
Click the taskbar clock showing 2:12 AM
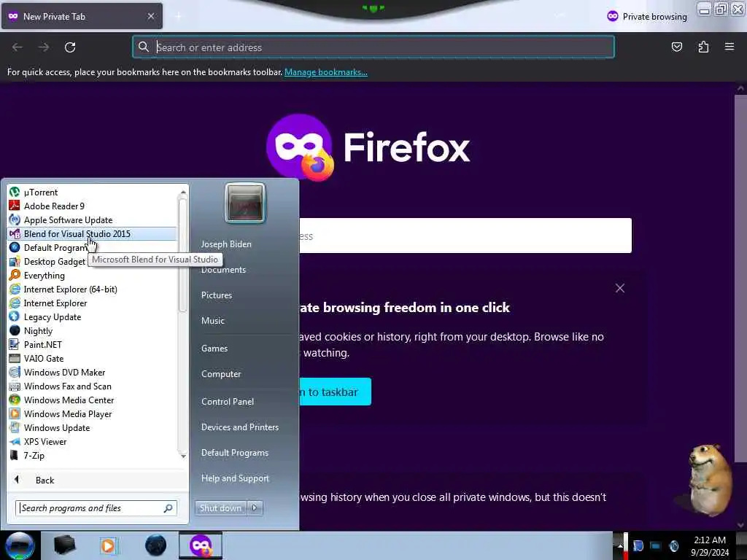pos(710,546)
